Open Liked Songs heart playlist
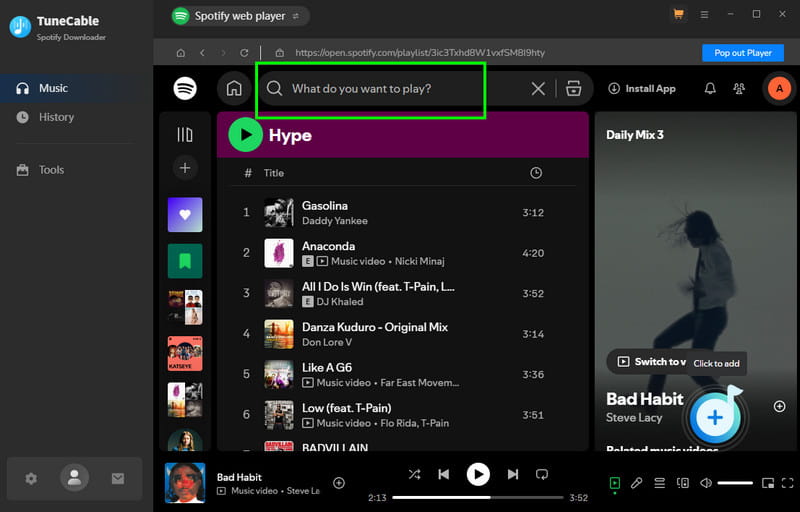 185,215
